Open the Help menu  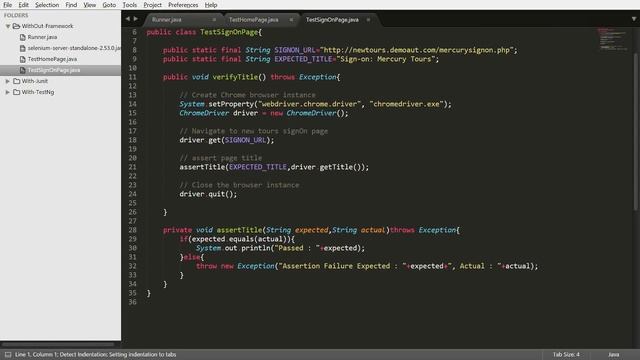click(211, 5)
